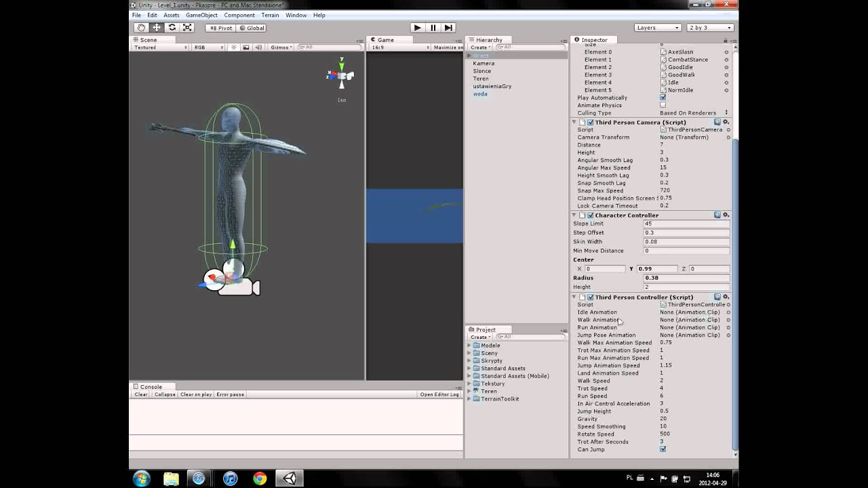
Task: Click the Slope Limit input field
Action: (686, 224)
